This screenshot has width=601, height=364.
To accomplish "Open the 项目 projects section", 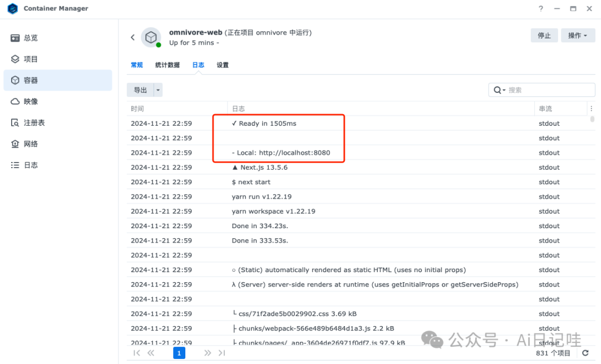I will (57, 59).
